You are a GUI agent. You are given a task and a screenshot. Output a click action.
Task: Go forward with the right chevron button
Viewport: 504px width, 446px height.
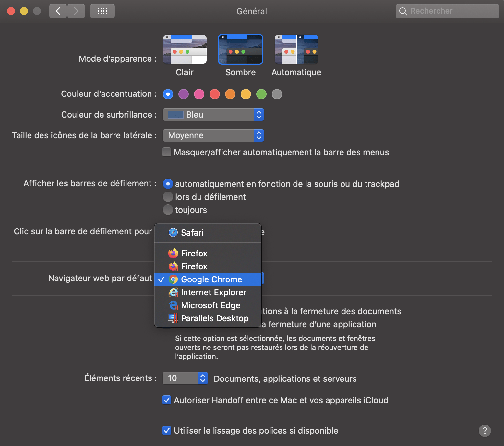(76, 11)
